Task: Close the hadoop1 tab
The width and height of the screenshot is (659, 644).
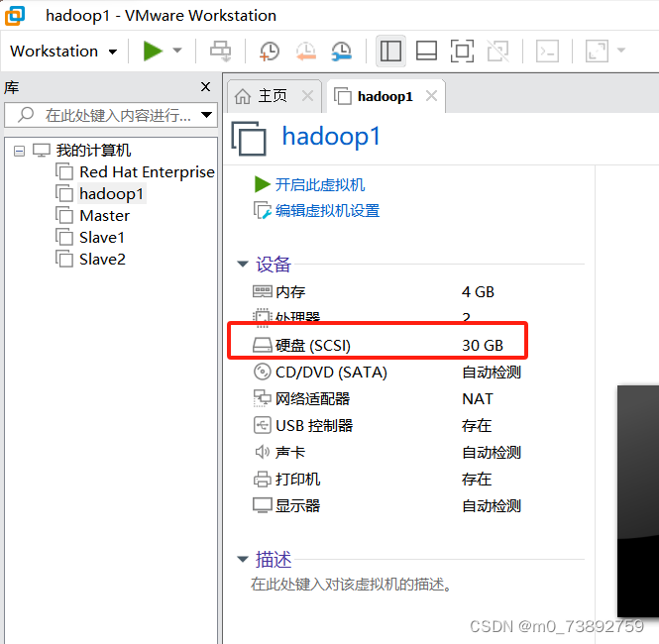Action: [x=431, y=96]
